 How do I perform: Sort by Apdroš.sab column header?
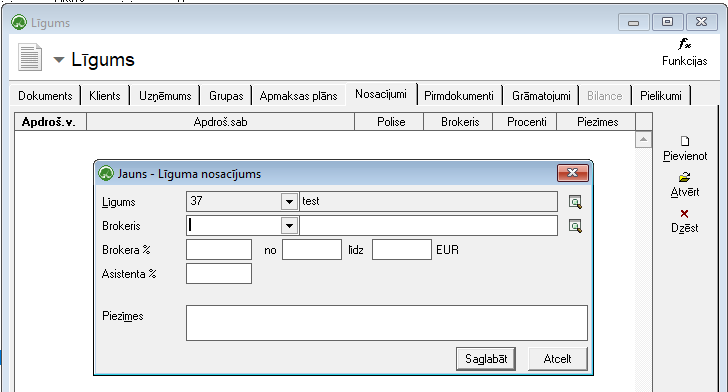coord(221,122)
